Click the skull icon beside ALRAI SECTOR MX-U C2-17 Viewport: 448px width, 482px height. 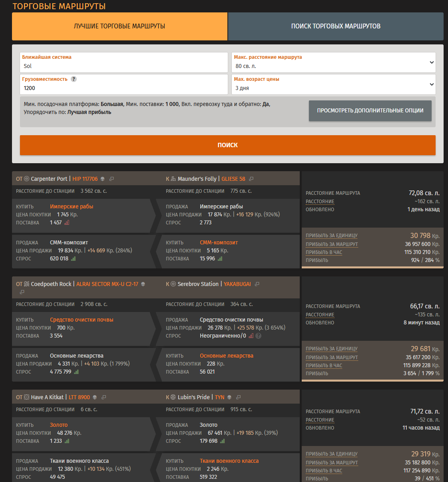143,284
